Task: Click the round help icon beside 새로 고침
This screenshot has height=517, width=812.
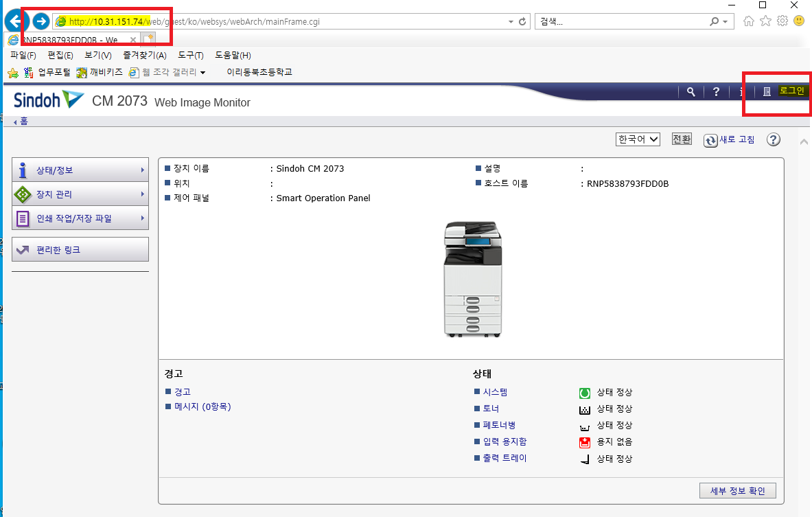Action: click(773, 139)
